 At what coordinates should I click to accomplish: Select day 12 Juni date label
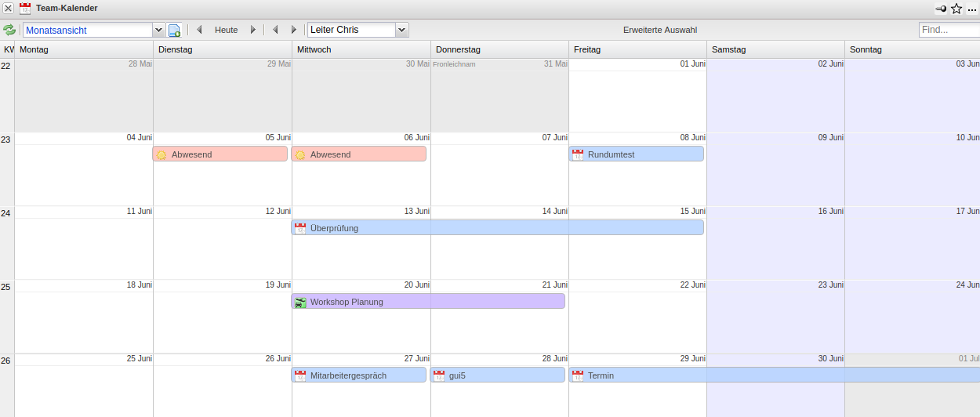[278, 211]
